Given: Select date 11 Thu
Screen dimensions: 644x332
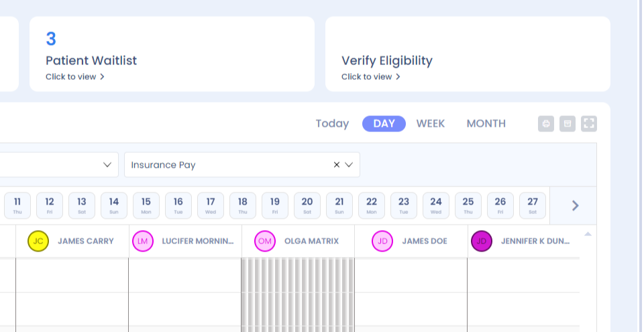Looking at the screenshot, I should point(17,205).
